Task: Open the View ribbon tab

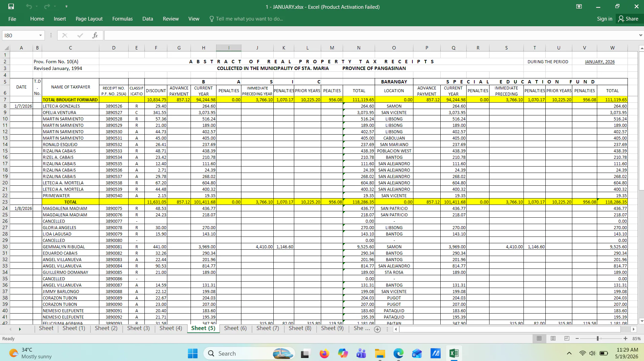Action: 194,19
